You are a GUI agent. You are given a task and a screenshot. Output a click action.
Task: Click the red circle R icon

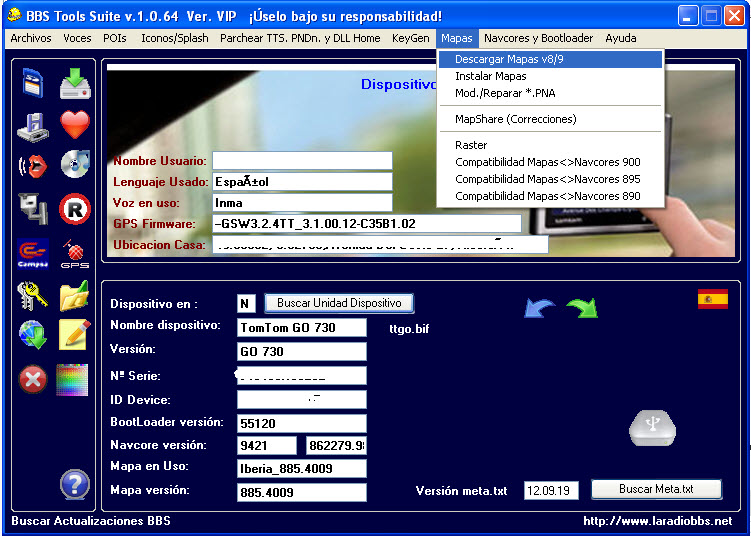coord(75,209)
